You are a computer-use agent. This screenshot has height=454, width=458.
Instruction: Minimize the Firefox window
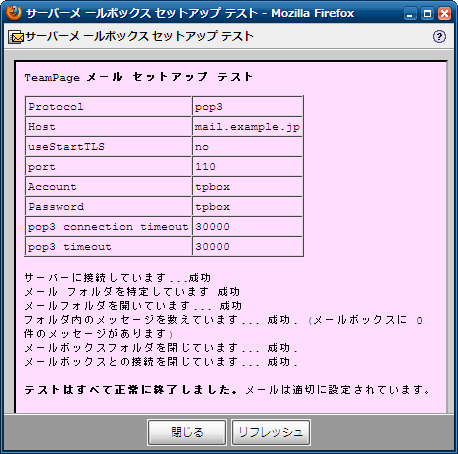[x=410, y=14]
